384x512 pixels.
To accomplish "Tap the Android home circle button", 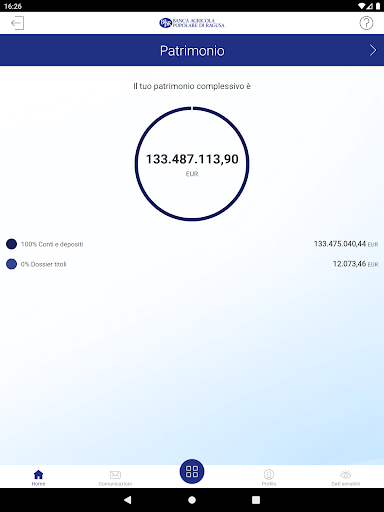I will click(x=192, y=500).
